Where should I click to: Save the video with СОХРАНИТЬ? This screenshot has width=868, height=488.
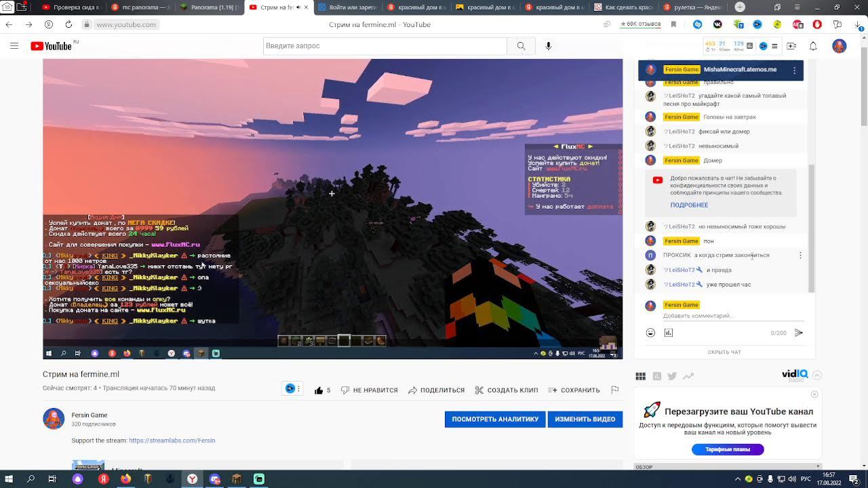574,390
